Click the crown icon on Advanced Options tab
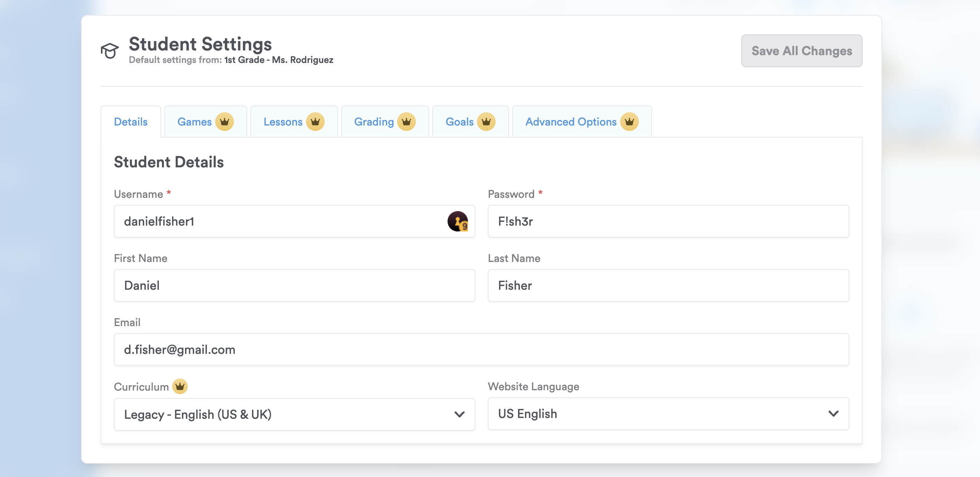 click(x=629, y=122)
